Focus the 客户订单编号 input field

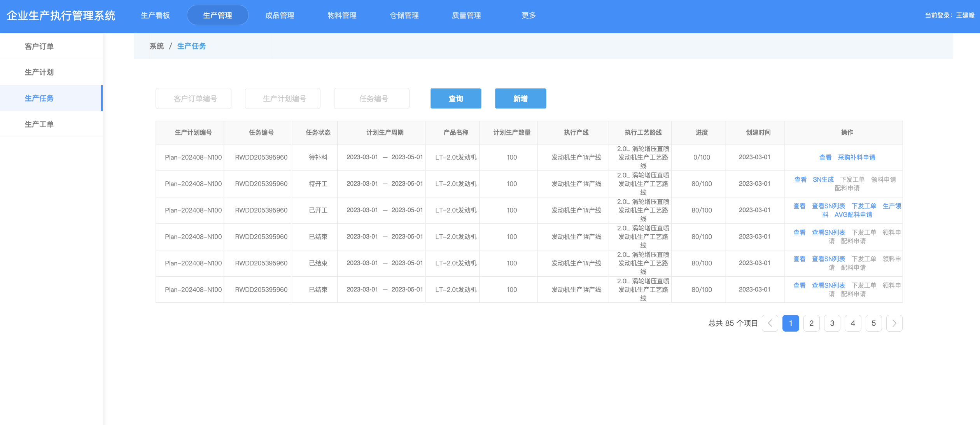point(193,98)
